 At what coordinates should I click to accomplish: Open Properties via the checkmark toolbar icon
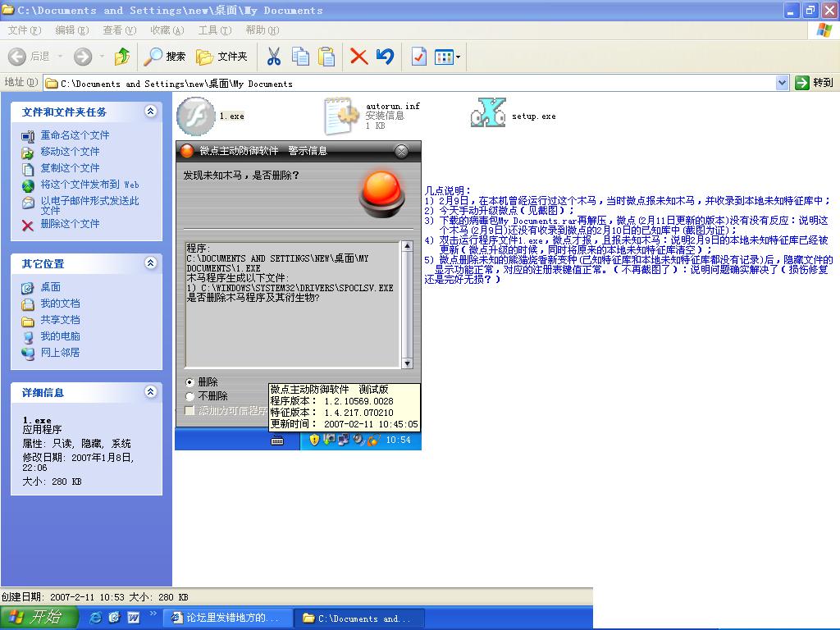(x=418, y=57)
